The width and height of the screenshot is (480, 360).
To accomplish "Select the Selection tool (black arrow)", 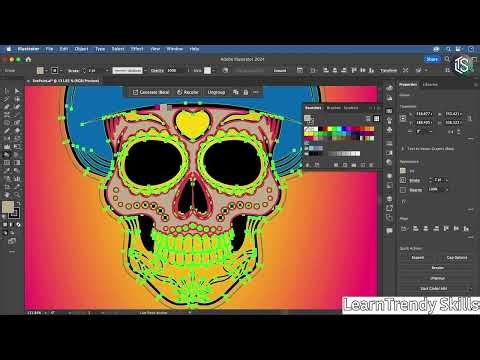I will click(x=7, y=91).
